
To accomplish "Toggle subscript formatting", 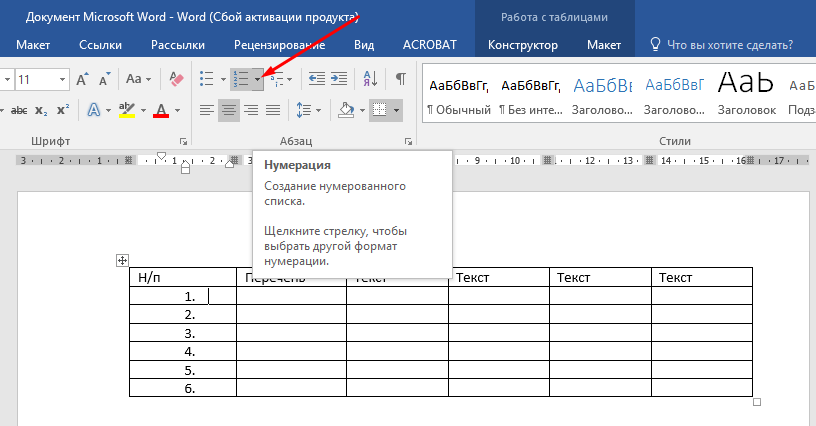I will click(x=41, y=110).
